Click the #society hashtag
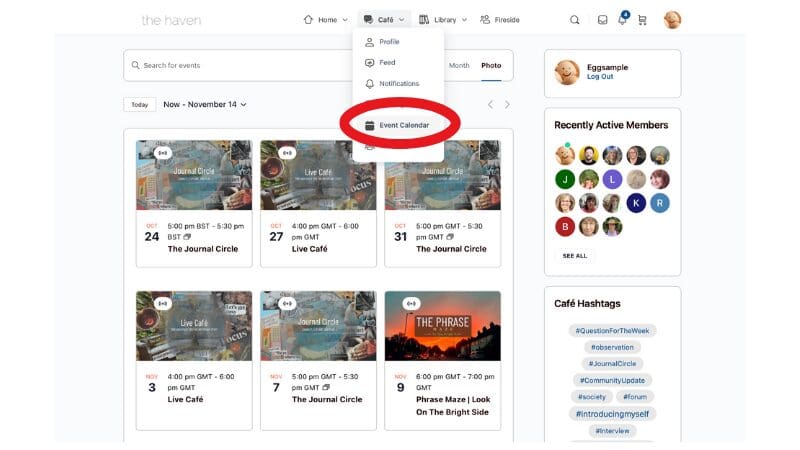The width and height of the screenshot is (800, 450). (591, 396)
